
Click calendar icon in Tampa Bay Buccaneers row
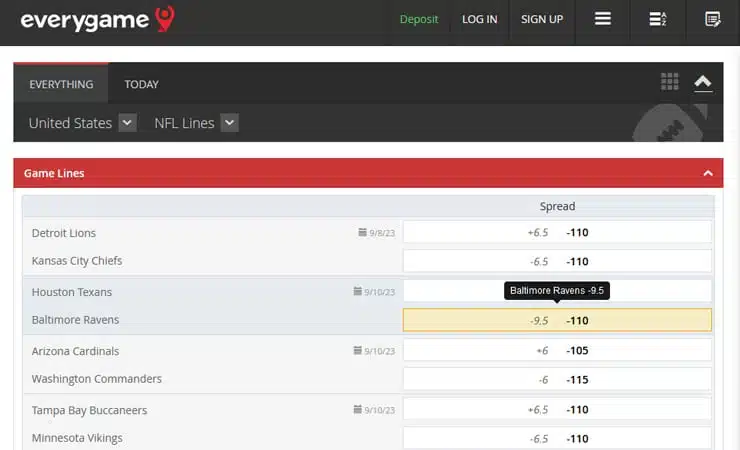coord(357,409)
